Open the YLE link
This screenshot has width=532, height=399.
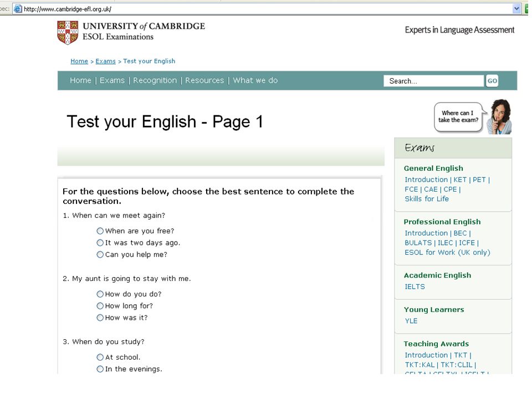411,321
